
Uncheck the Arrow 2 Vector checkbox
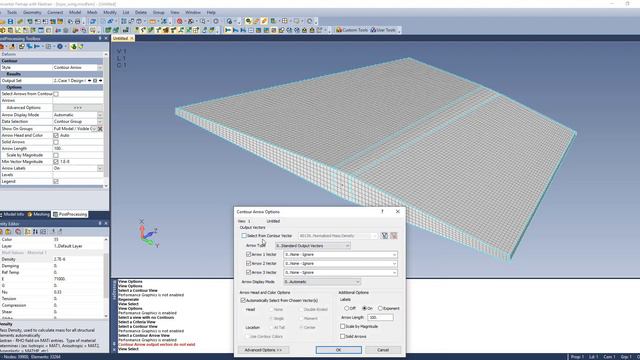click(x=249, y=263)
